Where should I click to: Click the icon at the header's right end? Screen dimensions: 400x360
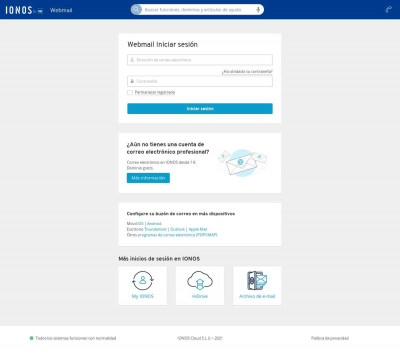(389, 9)
